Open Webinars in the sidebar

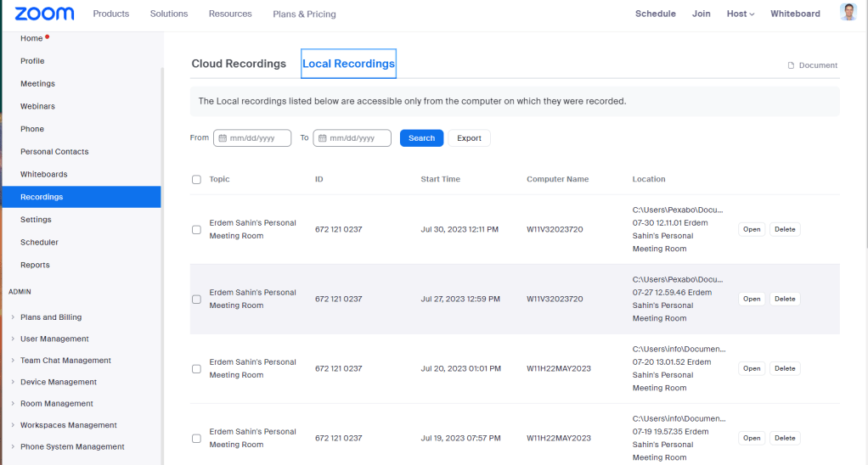pyautogui.click(x=37, y=106)
